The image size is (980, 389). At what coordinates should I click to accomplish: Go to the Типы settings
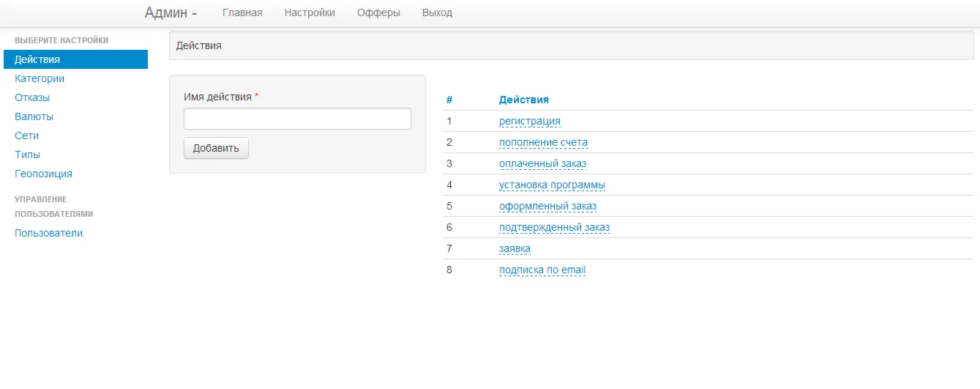[27, 155]
